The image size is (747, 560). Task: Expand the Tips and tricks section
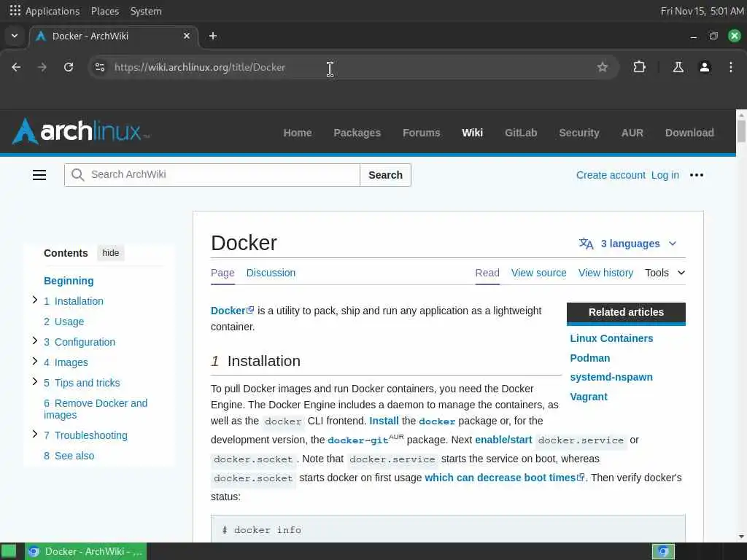tap(35, 381)
